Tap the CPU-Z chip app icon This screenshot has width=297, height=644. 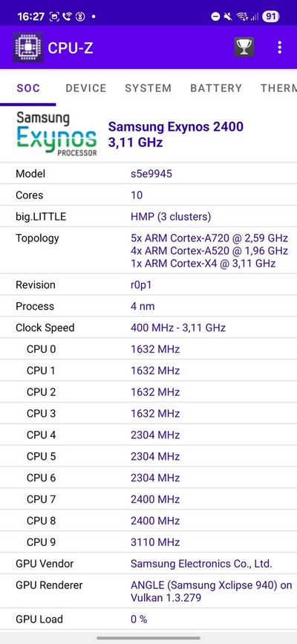tap(28, 48)
